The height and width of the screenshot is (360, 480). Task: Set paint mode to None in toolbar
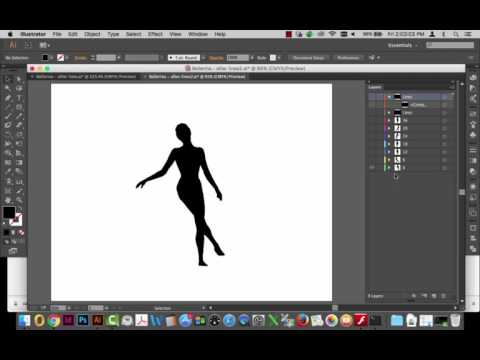pyautogui.click(x=21, y=232)
